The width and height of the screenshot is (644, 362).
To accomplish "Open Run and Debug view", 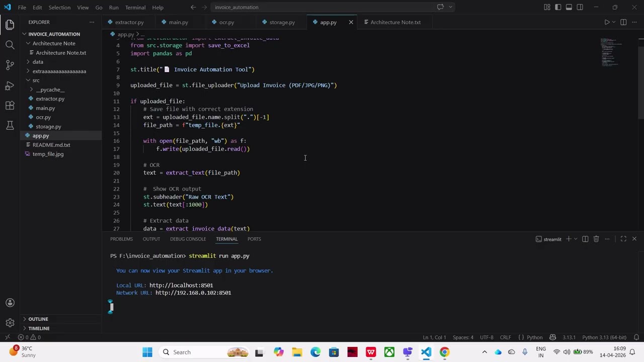I will point(10,85).
